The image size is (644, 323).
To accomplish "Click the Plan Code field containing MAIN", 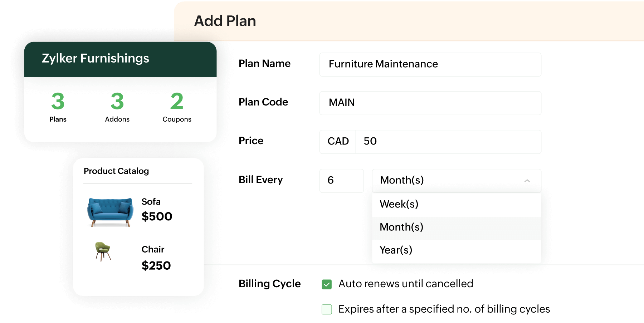I will click(430, 103).
